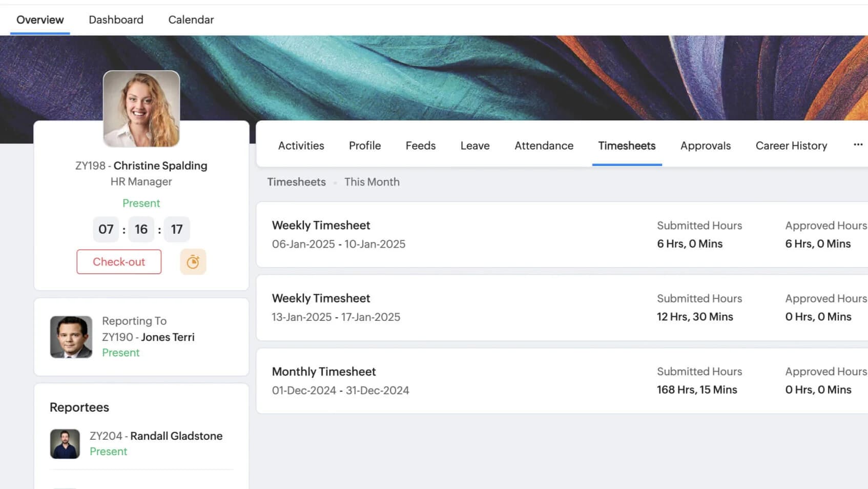
Task: Open Jones Terri's profile photo
Action: tap(71, 337)
